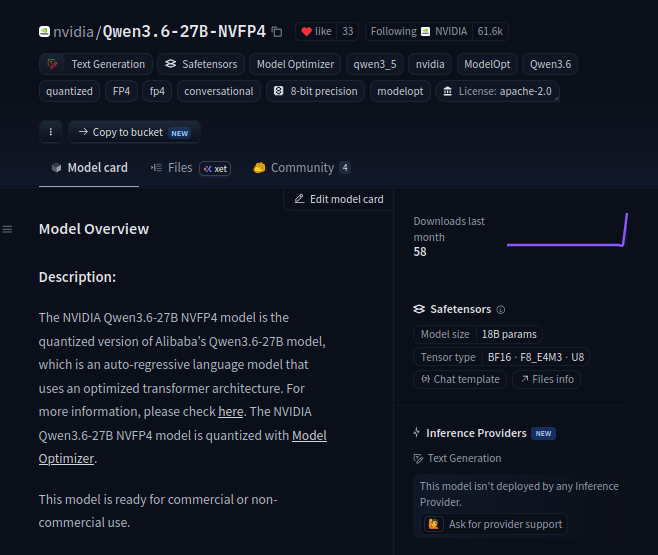The width and height of the screenshot is (658, 555).
Task: Click the Description: heading
Action: pos(77,277)
